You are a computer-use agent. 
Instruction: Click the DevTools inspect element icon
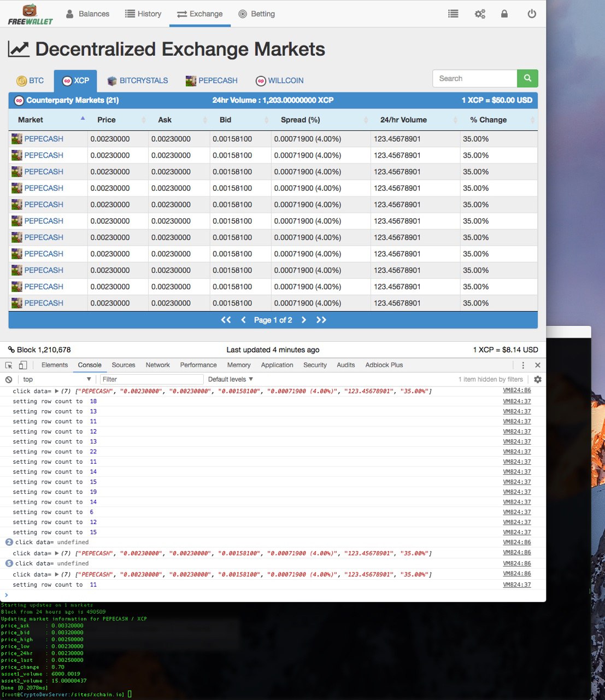[x=9, y=365]
